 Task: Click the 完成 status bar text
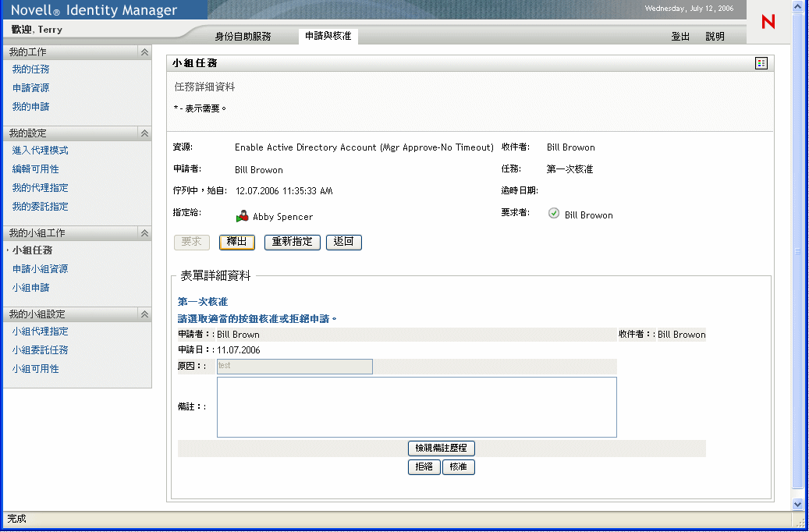(x=16, y=519)
